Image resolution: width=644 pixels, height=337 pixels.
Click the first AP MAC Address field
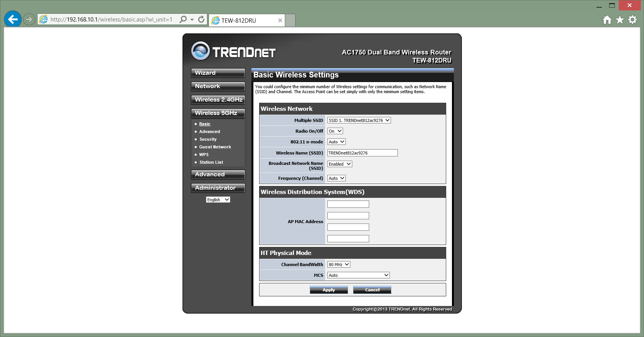click(348, 204)
